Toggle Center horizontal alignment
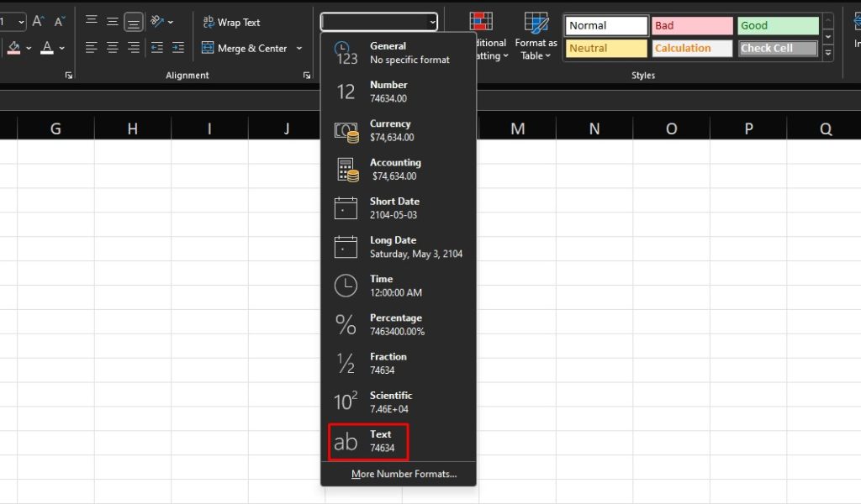The height and width of the screenshot is (504, 861). click(x=113, y=47)
